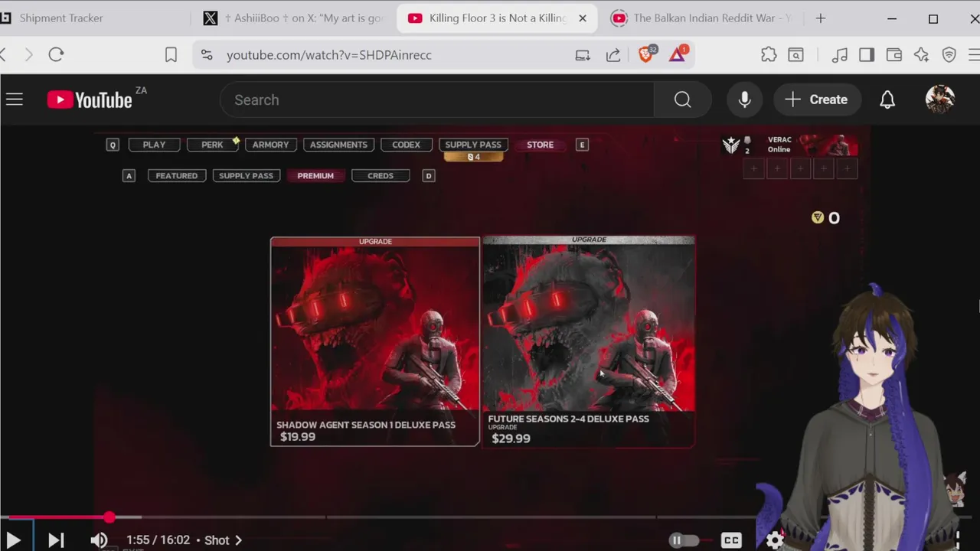Open the media playlist music icon
This screenshot has height=551, width=980.
840,54
